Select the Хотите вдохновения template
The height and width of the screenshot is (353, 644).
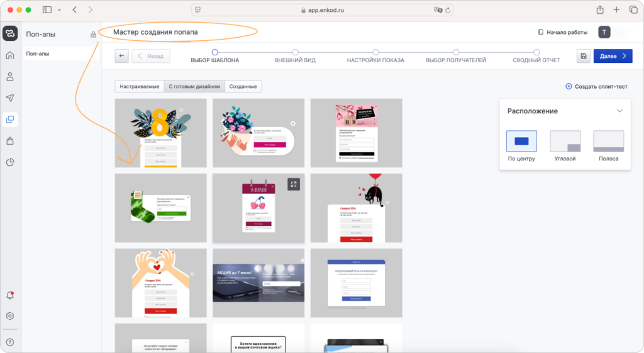[x=258, y=338]
